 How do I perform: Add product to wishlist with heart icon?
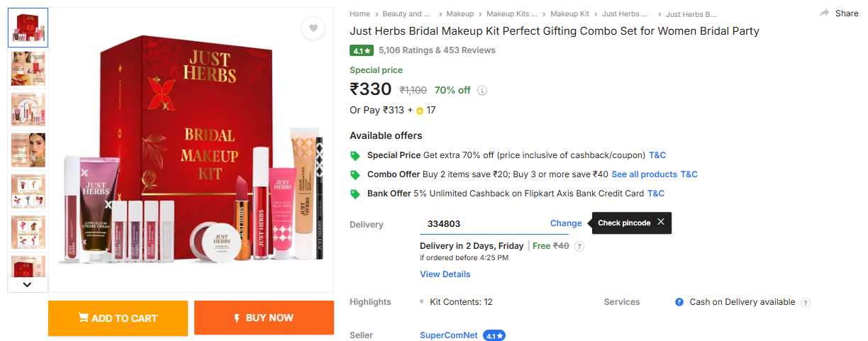coord(313,28)
